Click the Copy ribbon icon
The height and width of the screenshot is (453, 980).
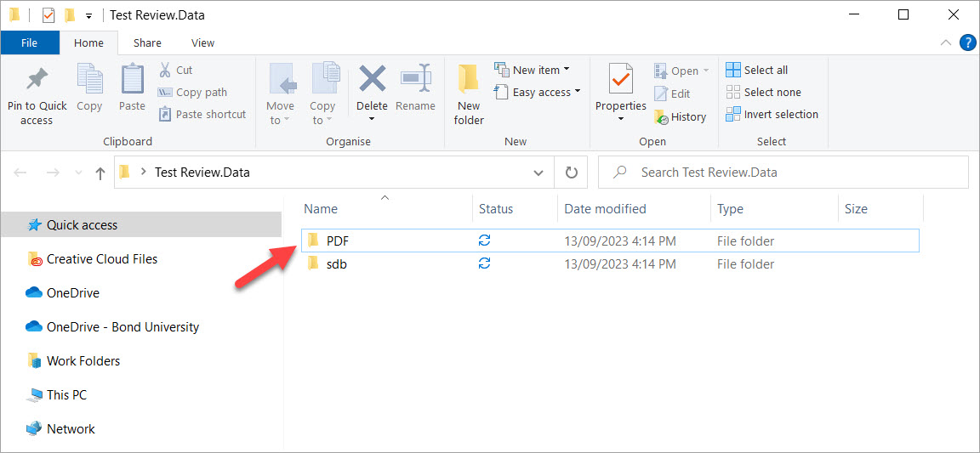tap(89, 80)
